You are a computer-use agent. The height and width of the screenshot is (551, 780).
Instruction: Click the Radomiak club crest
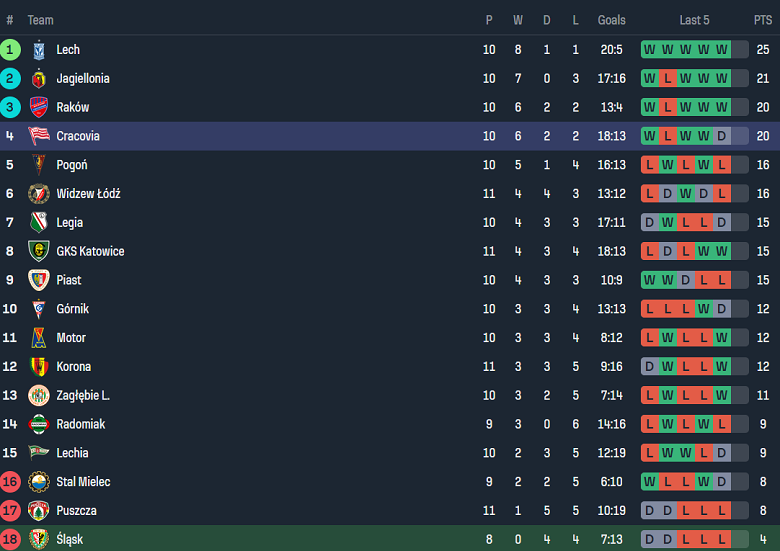39,425
